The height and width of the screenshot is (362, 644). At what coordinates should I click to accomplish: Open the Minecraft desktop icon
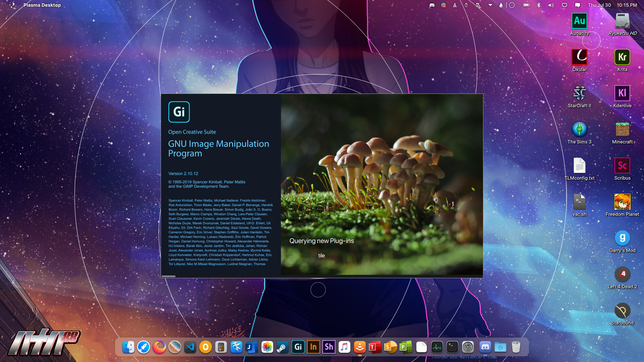click(x=622, y=129)
